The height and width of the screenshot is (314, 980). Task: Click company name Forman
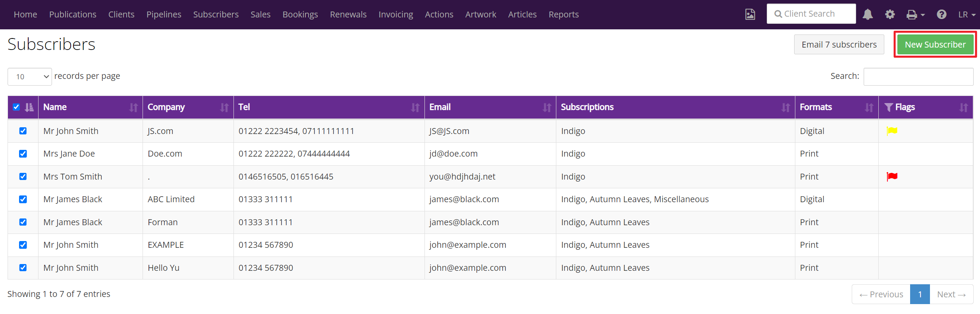pos(163,222)
